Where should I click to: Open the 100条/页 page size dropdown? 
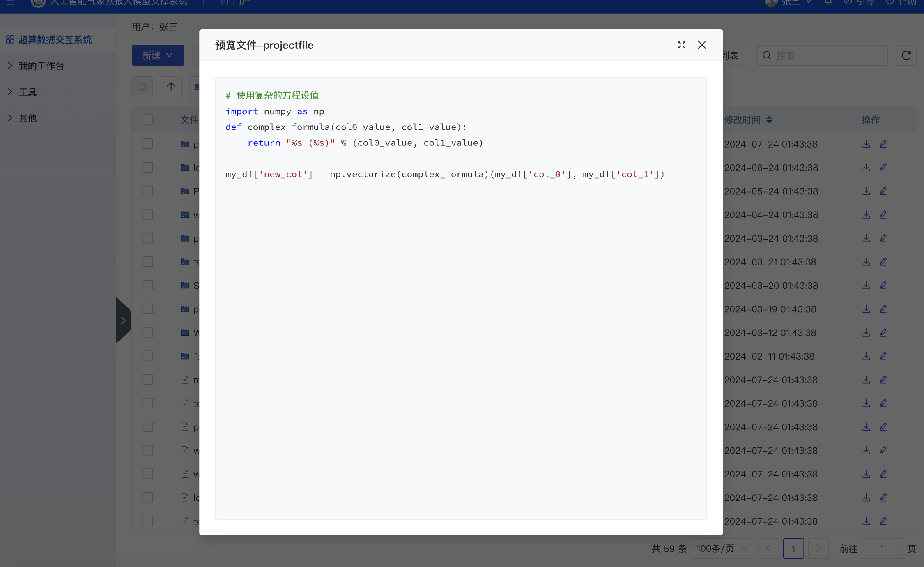(722, 549)
